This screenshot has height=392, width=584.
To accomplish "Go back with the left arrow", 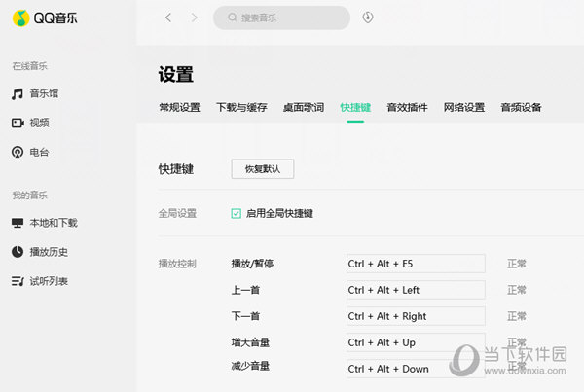I will point(168,18).
